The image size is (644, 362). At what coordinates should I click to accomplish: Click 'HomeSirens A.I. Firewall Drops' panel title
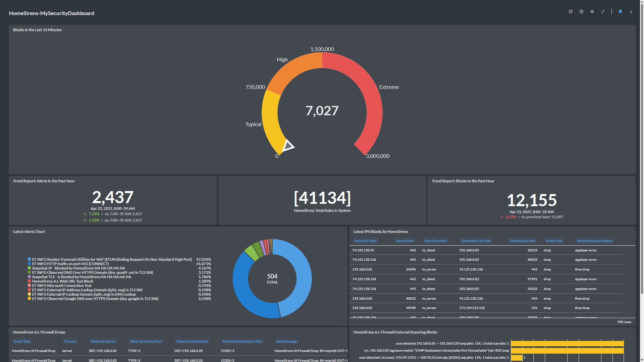click(x=39, y=332)
